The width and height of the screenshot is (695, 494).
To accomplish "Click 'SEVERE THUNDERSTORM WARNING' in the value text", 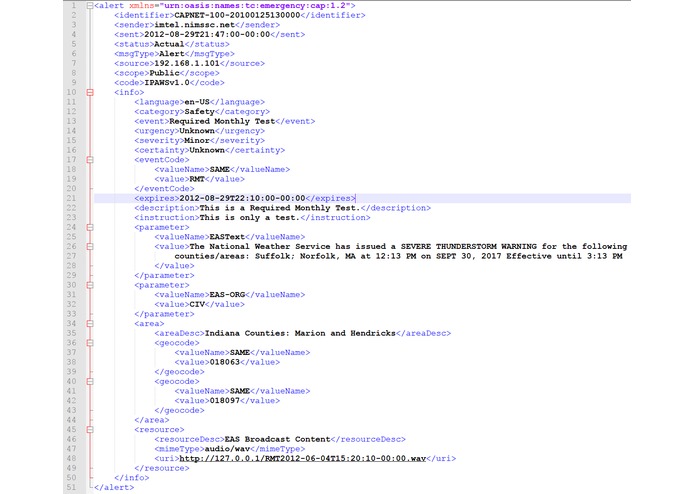I will tap(469, 246).
